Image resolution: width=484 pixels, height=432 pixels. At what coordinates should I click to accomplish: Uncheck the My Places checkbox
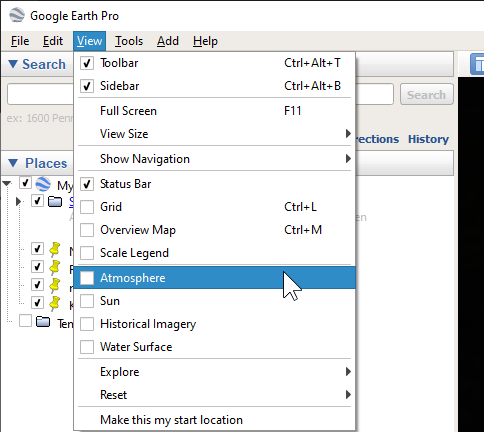coord(25,183)
